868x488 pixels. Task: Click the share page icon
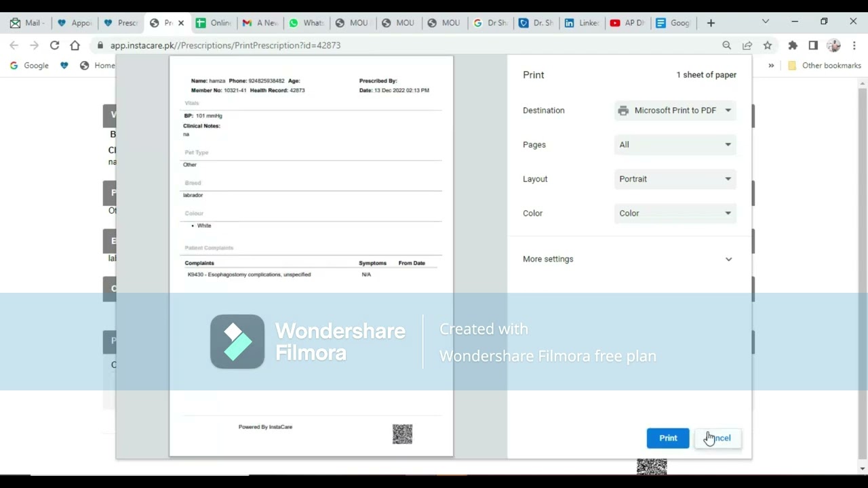click(x=747, y=45)
